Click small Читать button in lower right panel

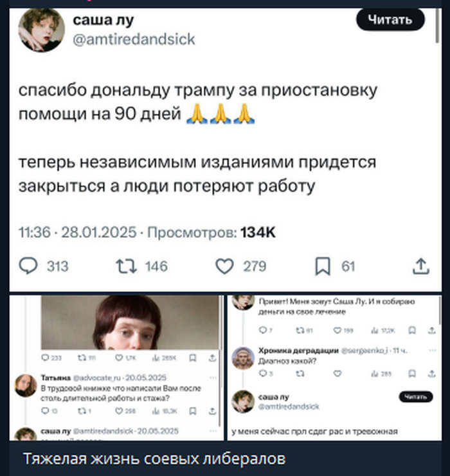click(x=416, y=397)
